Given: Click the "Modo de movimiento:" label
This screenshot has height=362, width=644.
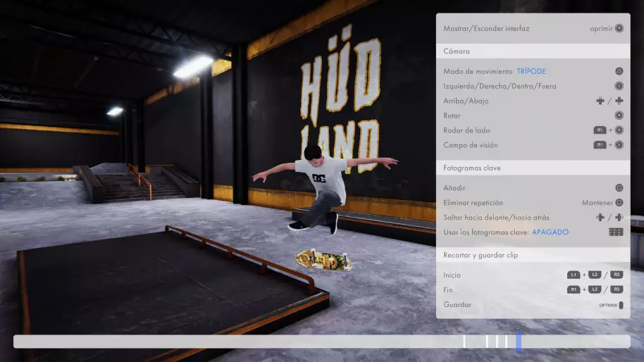Looking at the screenshot, I should [478, 71].
